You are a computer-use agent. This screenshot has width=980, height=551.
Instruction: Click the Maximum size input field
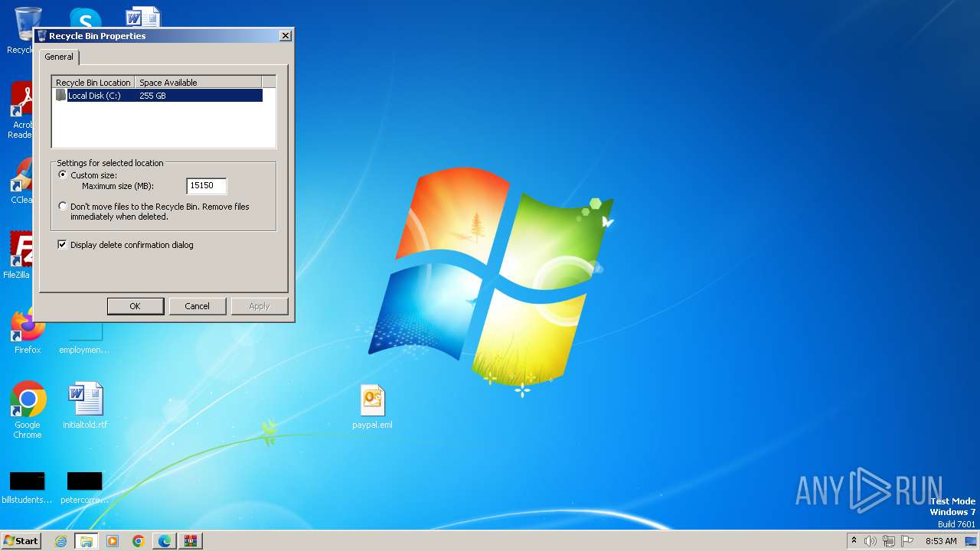click(x=207, y=186)
